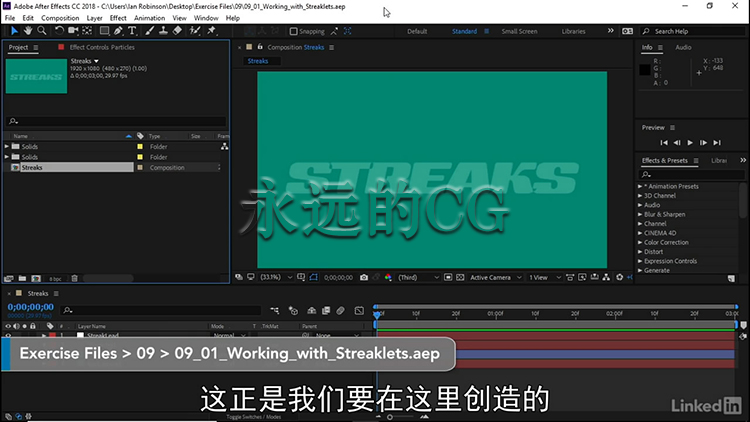Expand the first Solids folder
The width and height of the screenshot is (750, 422).
pyautogui.click(x=7, y=146)
